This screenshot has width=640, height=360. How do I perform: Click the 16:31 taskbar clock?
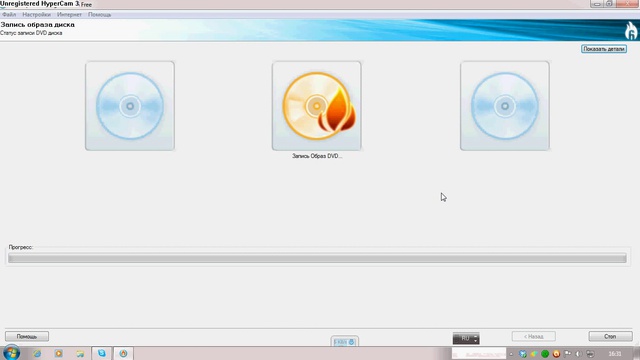click(x=615, y=354)
